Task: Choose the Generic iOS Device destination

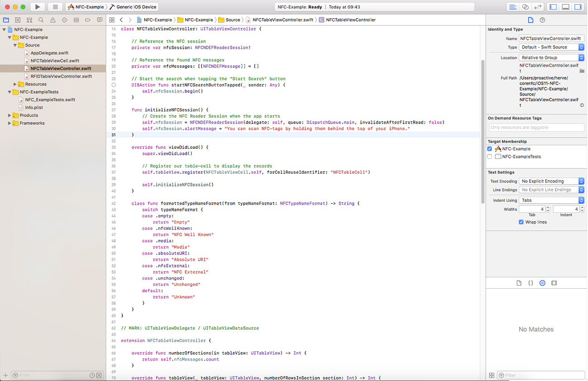Action: click(133, 7)
